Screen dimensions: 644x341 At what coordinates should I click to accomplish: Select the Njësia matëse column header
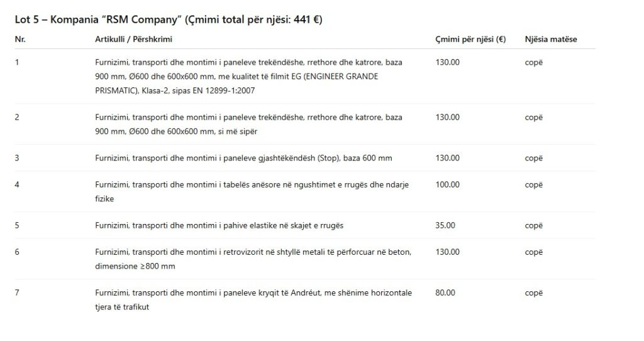551,39
